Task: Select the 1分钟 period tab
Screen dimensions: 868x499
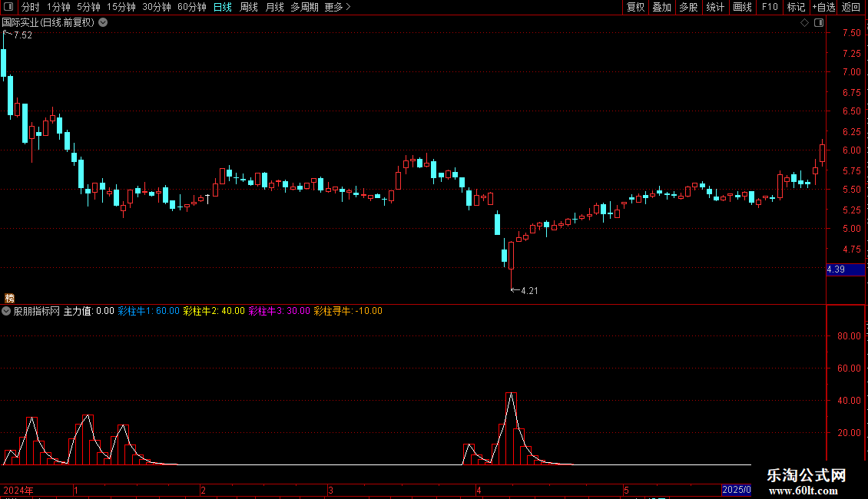Action: (58, 7)
